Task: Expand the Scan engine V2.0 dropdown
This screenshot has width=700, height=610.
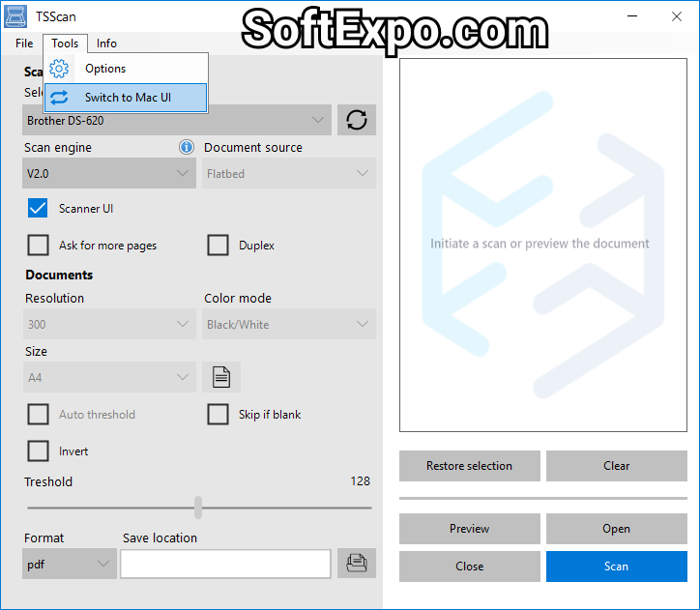Action: 109,173
